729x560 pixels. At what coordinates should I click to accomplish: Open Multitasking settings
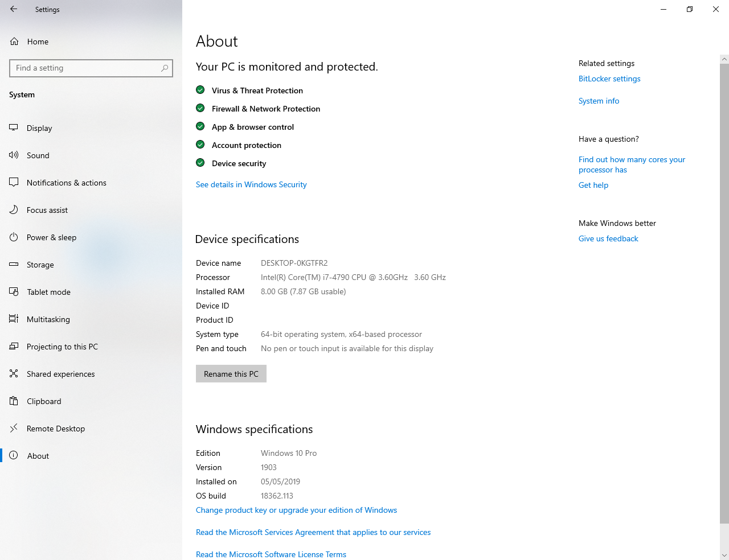pyautogui.click(x=91, y=319)
